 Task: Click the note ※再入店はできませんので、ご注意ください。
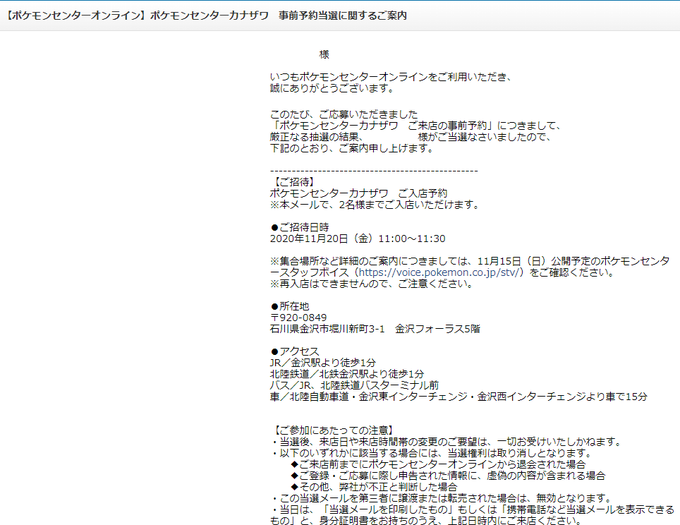coord(371,284)
